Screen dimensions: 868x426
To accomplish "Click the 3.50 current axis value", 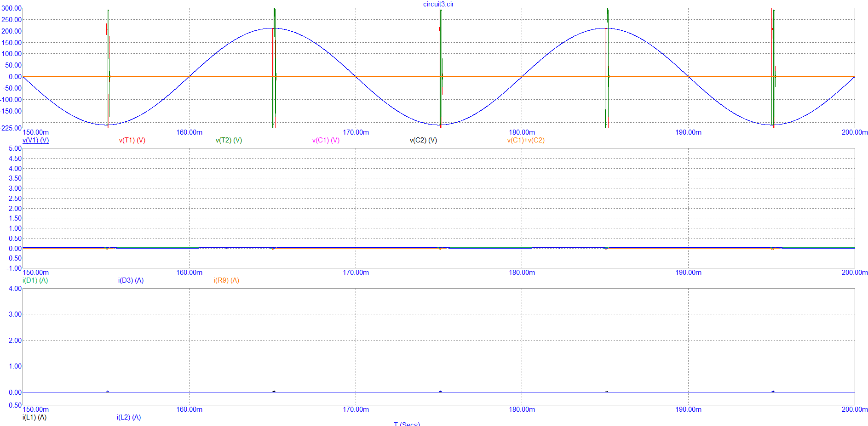I will tap(15, 178).
